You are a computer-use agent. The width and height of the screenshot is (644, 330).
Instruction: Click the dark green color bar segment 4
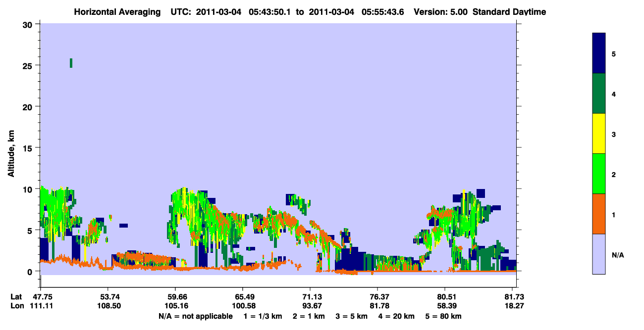tap(599, 94)
